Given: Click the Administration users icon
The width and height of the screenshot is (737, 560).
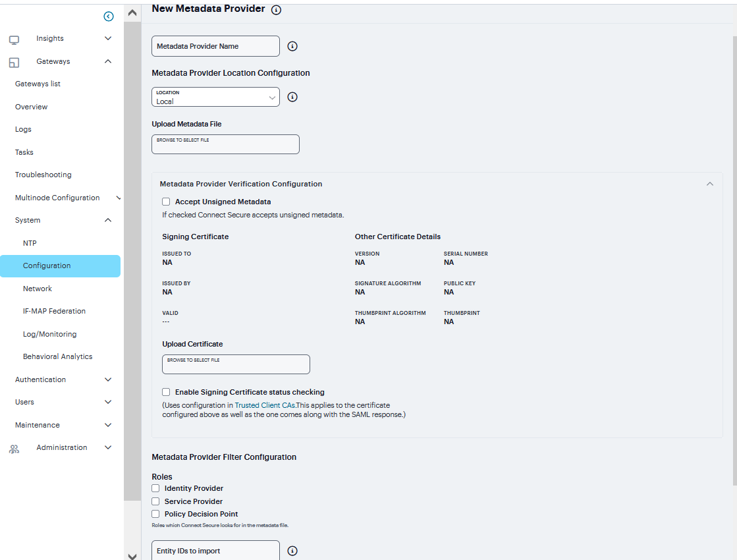Looking at the screenshot, I should click(x=14, y=449).
